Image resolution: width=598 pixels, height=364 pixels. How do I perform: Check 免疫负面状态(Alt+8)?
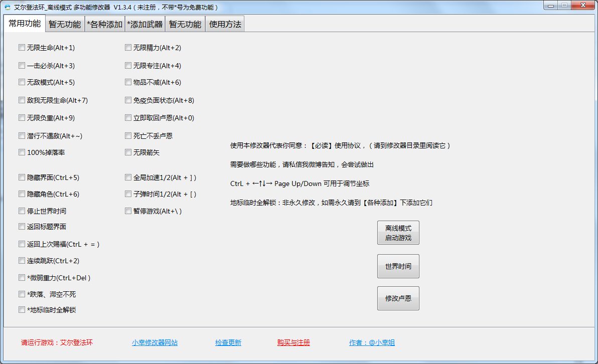click(x=128, y=100)
